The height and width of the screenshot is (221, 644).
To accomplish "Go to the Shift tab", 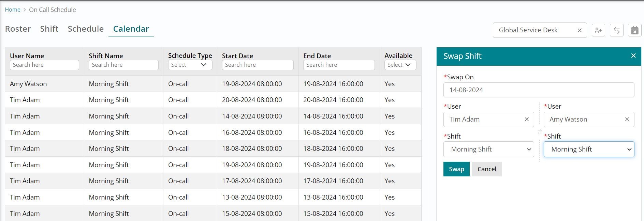I will point(49,29).
